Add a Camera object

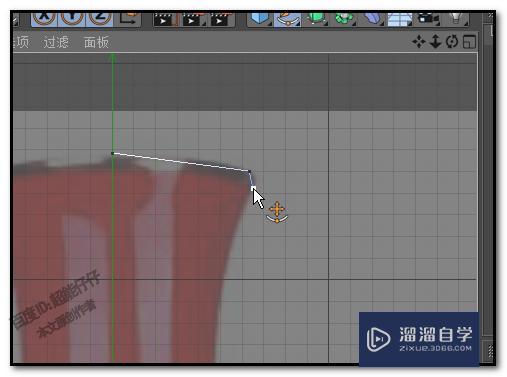point(428,19)
